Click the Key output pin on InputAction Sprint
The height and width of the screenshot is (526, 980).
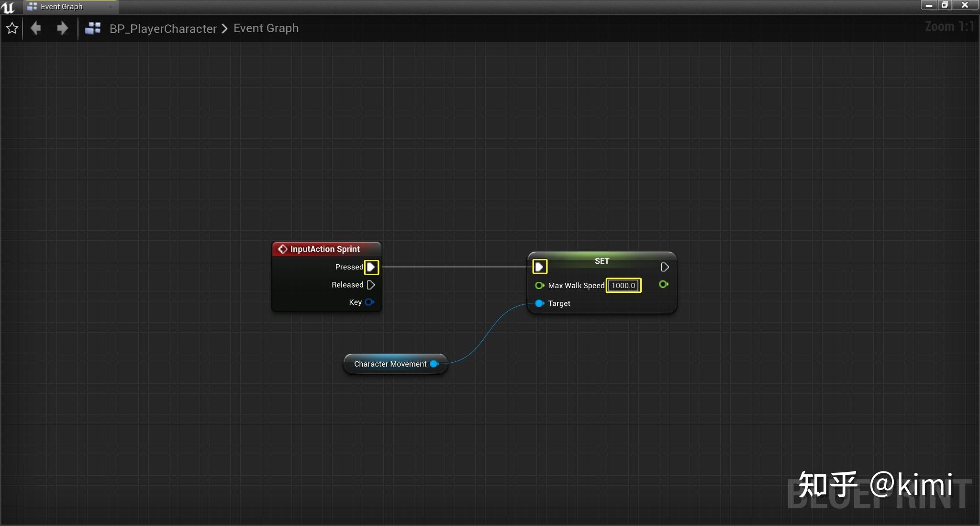tap(368, 302)
